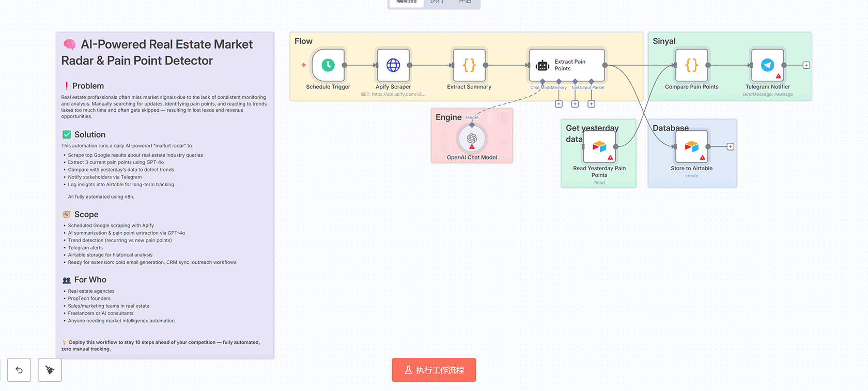The height and width of the screenshot is (391, 868).
Task: Switch to the 编辑器 tab
Action: coord(407,2)
